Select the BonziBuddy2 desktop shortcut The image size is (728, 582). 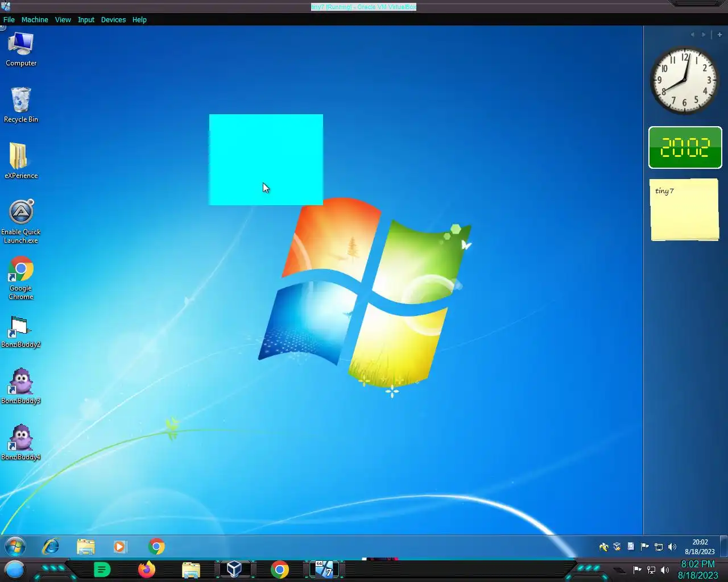(21, 332)
